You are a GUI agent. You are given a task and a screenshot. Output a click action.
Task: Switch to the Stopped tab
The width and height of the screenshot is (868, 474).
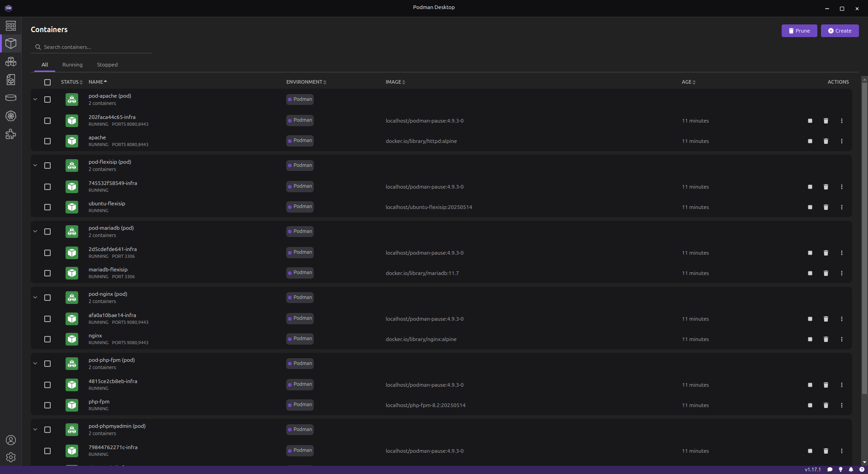107,65
